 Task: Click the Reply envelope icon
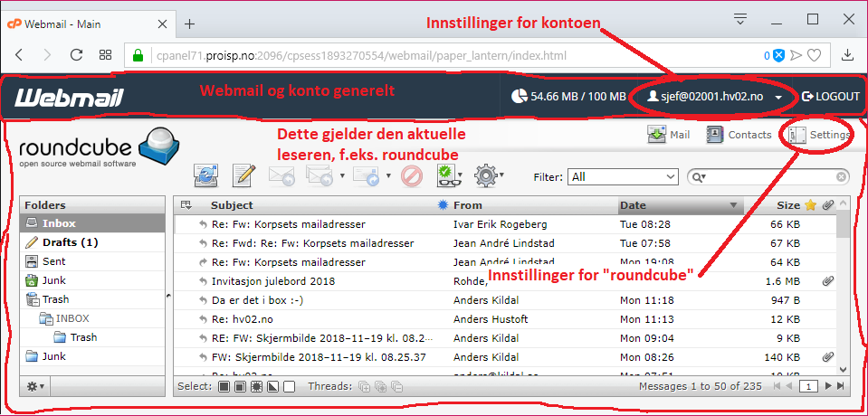pyautogui.click(x=281, y=176)
